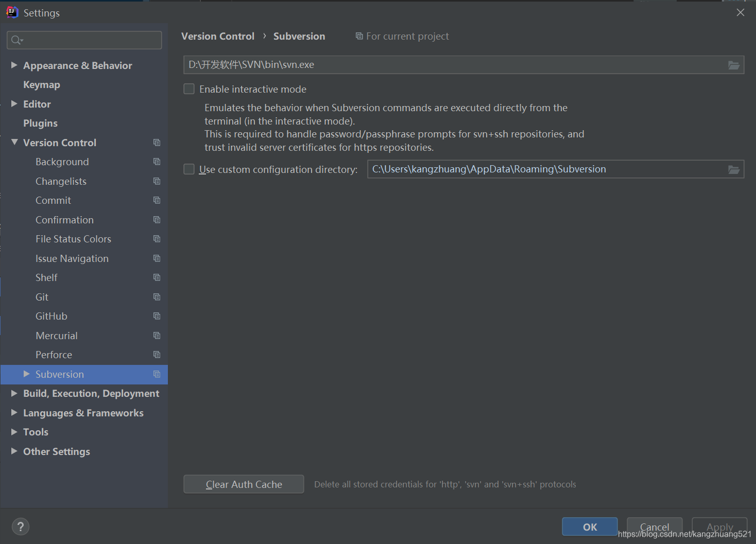Close the Settings dialog with X
756x544 pixels.
[741, 12]
